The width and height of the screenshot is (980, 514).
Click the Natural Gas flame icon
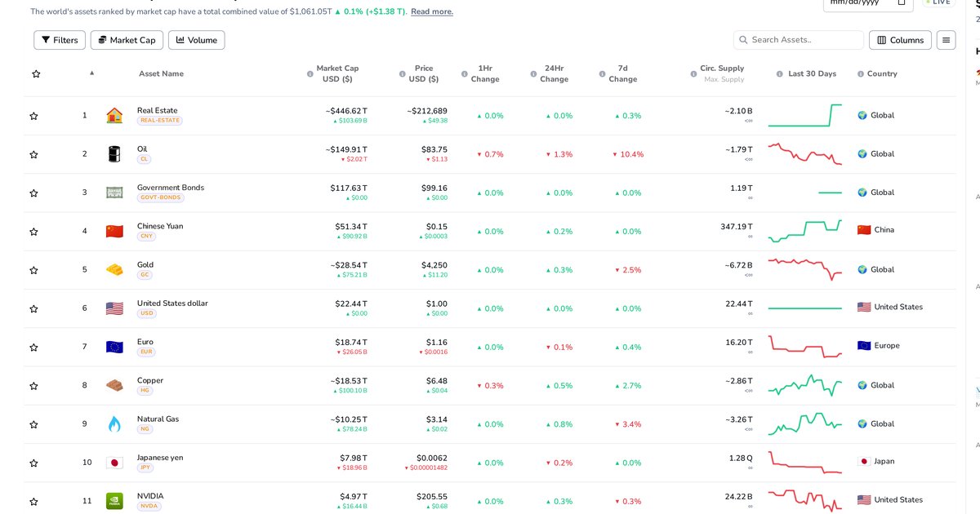coord(114,424)
